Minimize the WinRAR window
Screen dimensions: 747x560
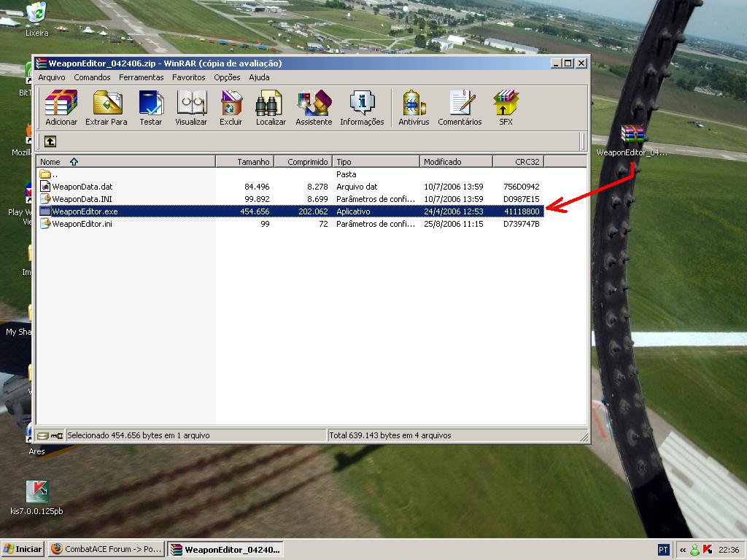(556, 63)
